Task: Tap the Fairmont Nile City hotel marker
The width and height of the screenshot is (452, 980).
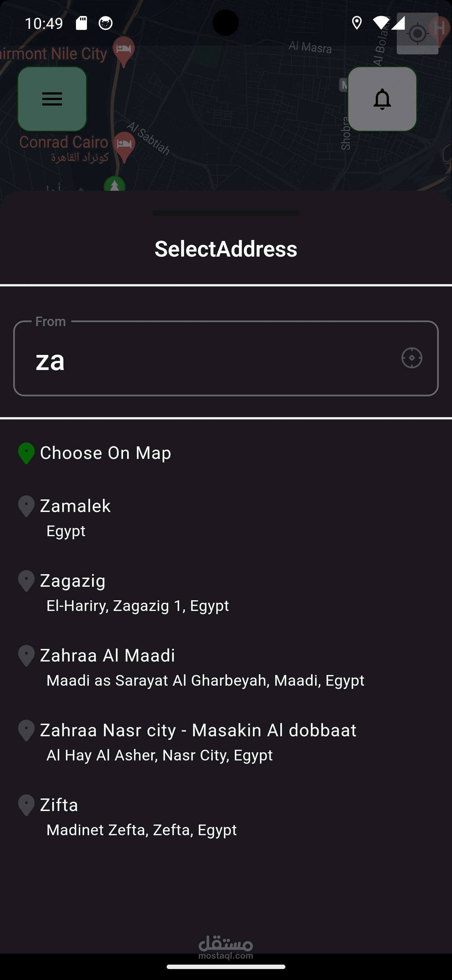Action: pos(124,51)
